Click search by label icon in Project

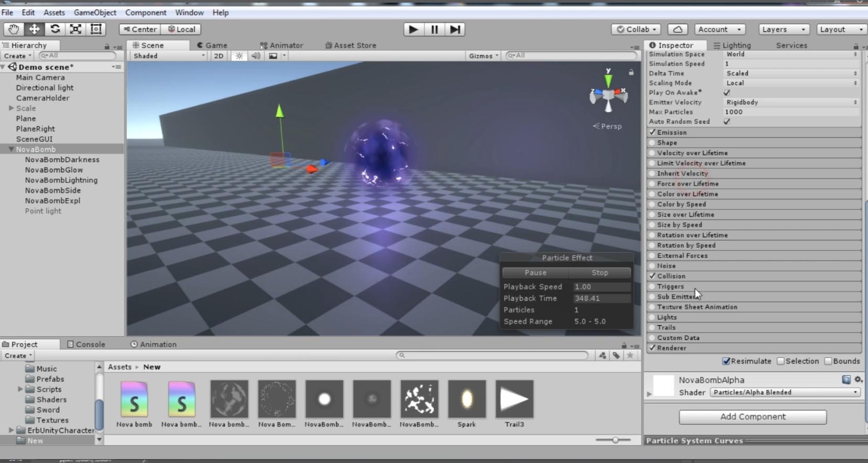(616, 355)
